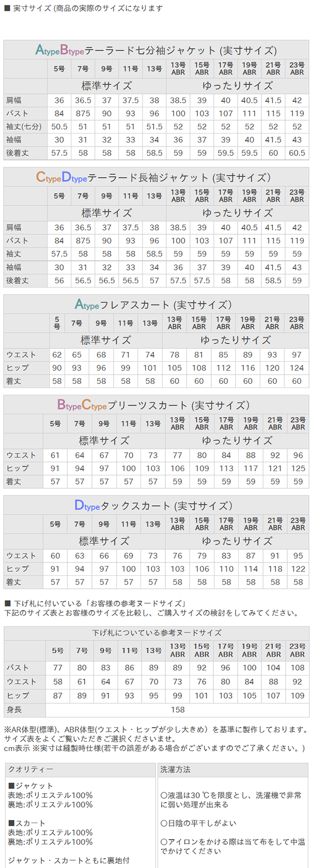Click the 着丈 label in タックスカート table
Screen dimensions: 310x868
click(14, 582)
